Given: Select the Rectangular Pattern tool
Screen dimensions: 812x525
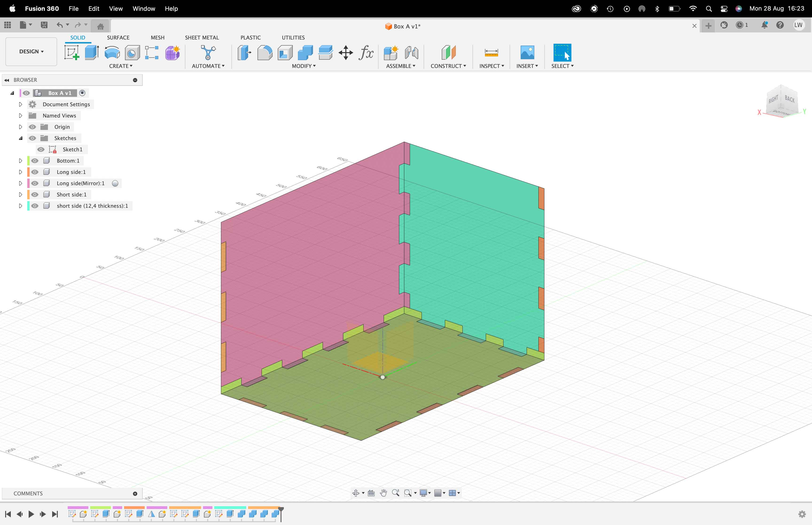Looking at the screenshot, I should tap(152, 53).
